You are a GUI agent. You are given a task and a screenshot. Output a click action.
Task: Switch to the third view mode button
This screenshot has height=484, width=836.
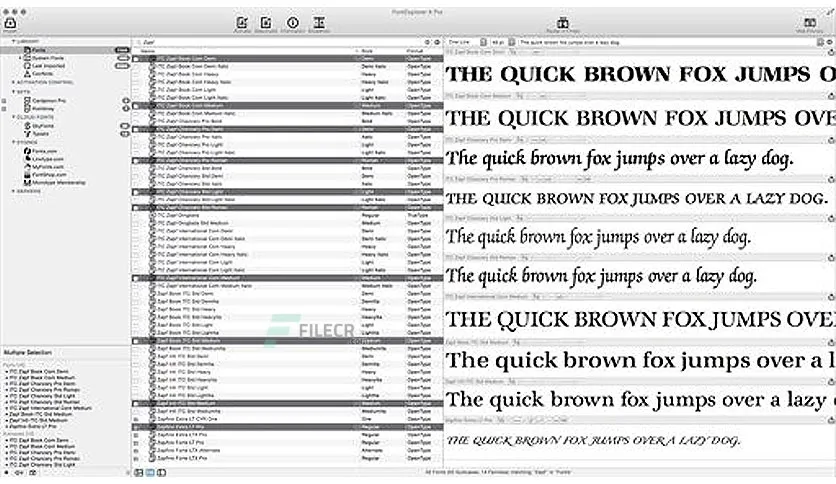coord(162,472)
